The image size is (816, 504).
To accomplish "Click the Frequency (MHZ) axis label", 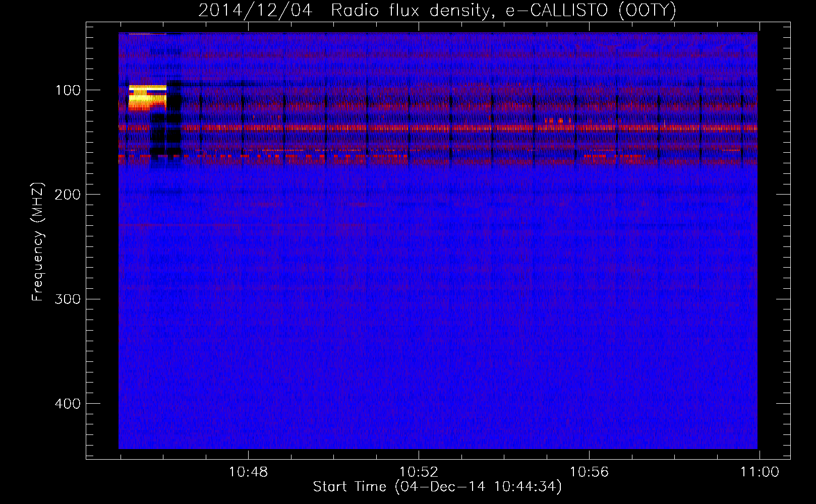I will coord(38,241).
